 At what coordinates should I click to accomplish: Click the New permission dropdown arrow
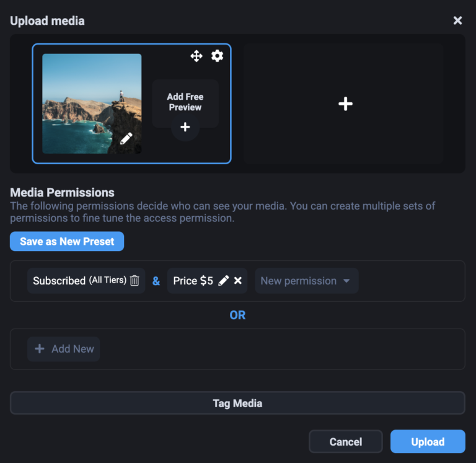(346, 281)
